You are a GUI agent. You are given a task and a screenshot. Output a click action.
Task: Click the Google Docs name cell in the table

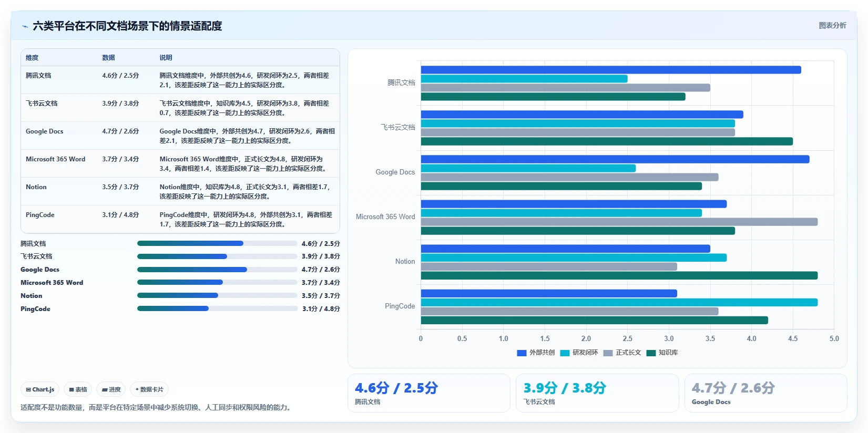coord(44,131)
